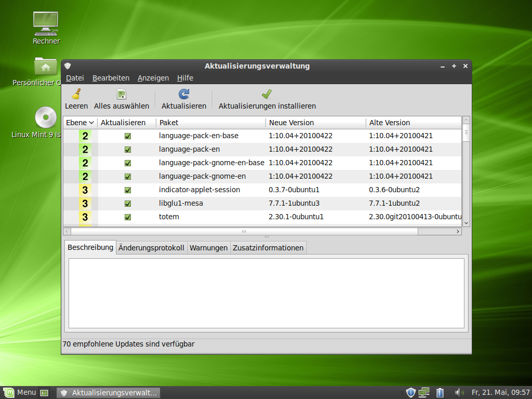
Task: Deselect the libglu1-mesa update
Action: click(x=127, y=204)
